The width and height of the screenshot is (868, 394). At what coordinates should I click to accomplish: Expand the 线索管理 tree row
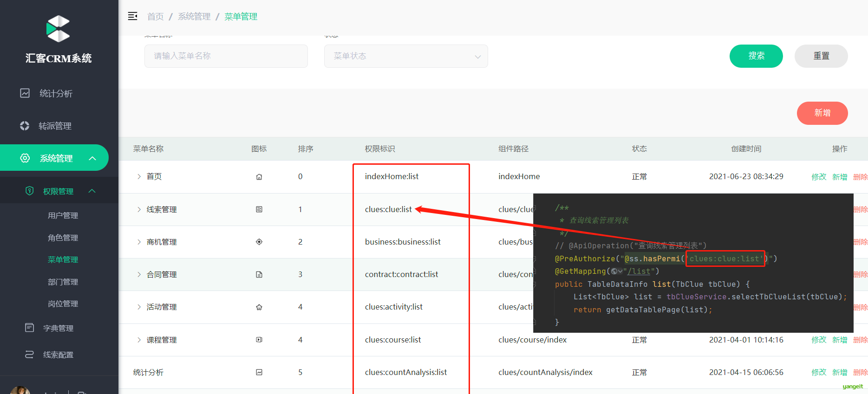[139, 209]
